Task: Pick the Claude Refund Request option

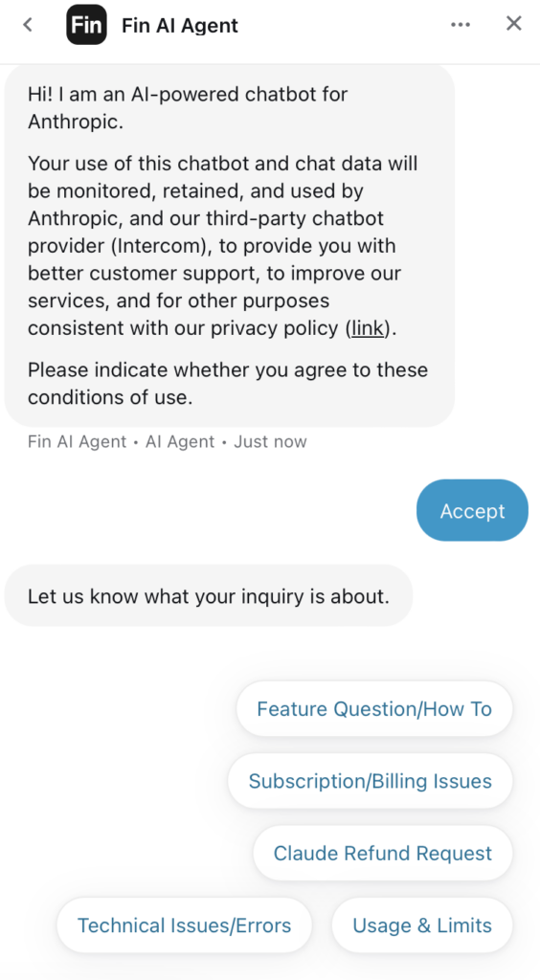Action: pos(383,853)
